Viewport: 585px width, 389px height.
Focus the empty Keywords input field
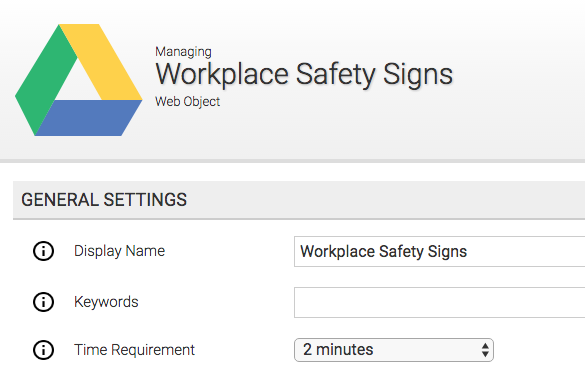tap(439, 302)
